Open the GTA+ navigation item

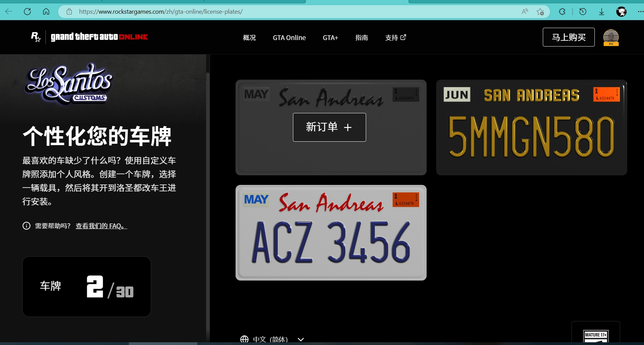coord(330,38)
